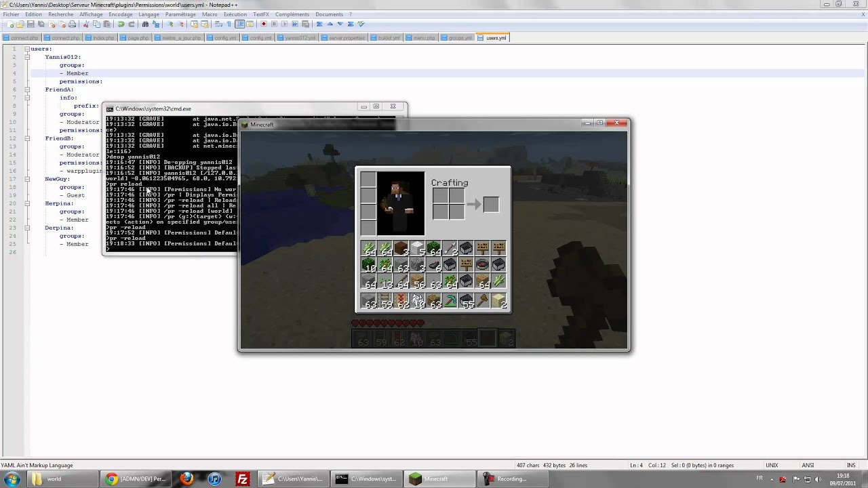Click the Print toolbar icon
The height and width of the screenshot is (488, 868).
tap(72, 24)
